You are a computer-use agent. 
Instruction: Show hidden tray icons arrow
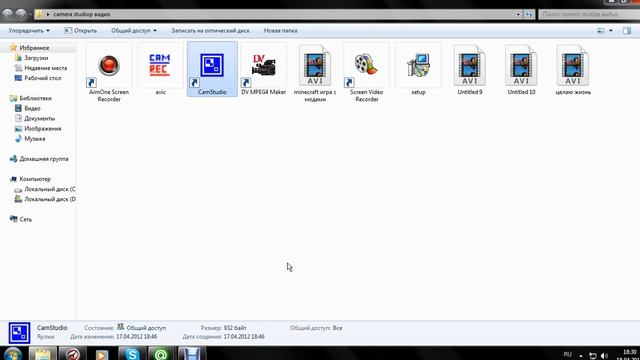(x=581, y=356)
